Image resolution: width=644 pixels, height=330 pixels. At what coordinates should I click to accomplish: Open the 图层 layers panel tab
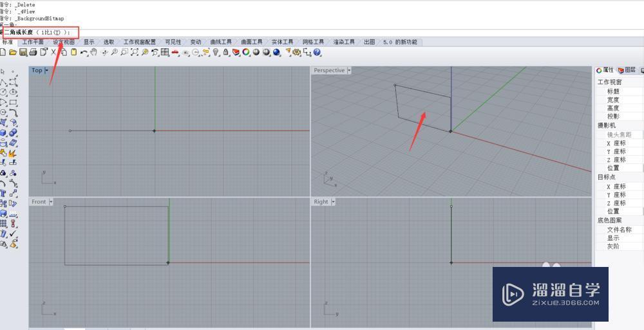coord(627,70)
